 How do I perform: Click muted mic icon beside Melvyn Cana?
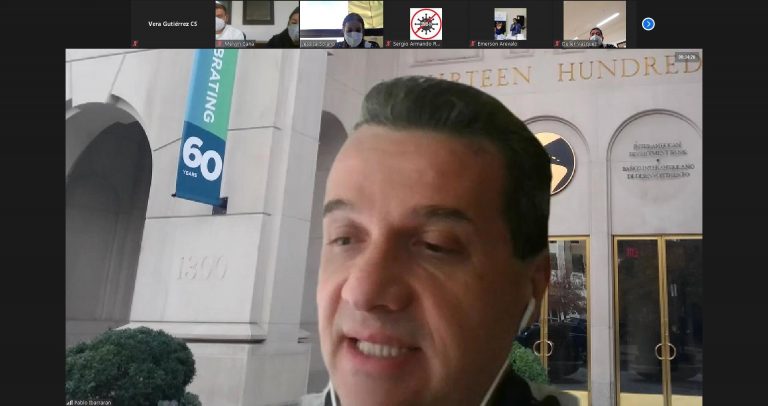[220, 44]
